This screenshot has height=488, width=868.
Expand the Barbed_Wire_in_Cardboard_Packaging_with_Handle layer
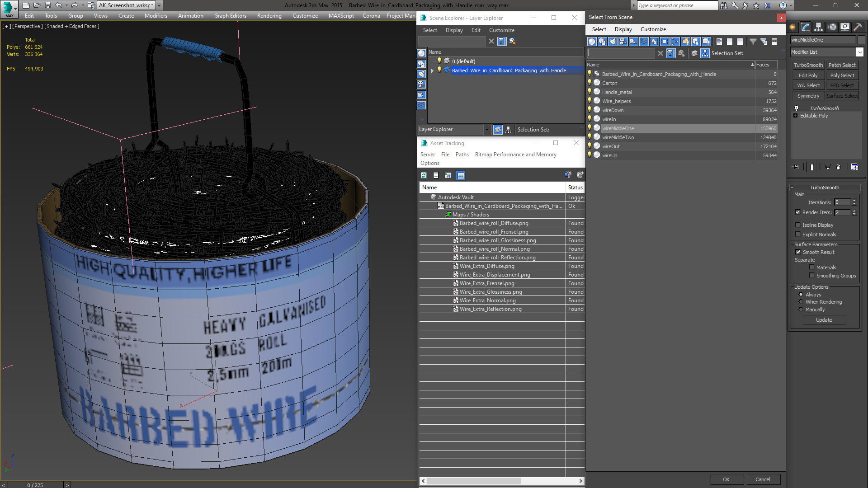coord(432,70)
